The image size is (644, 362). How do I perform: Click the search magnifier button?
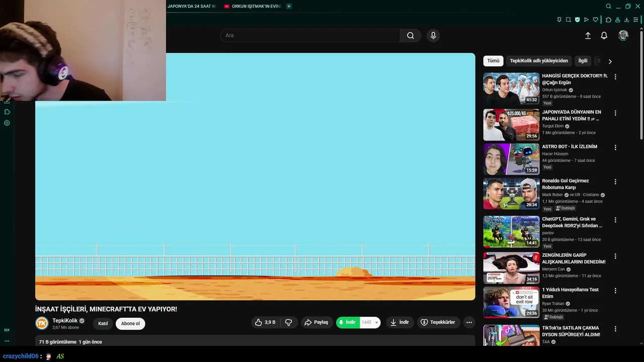pyautogui.click(x=411, y=35)
